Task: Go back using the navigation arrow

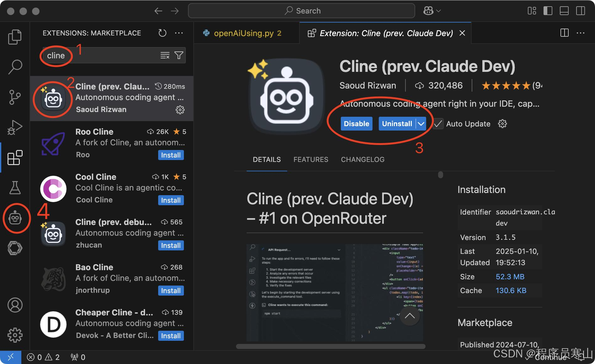Action: click(158, 11)
